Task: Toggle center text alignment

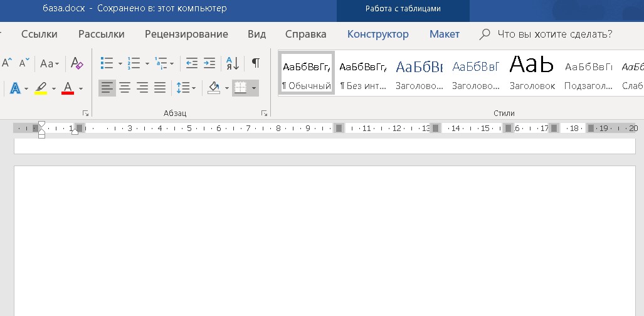Action: click(125, 88)
